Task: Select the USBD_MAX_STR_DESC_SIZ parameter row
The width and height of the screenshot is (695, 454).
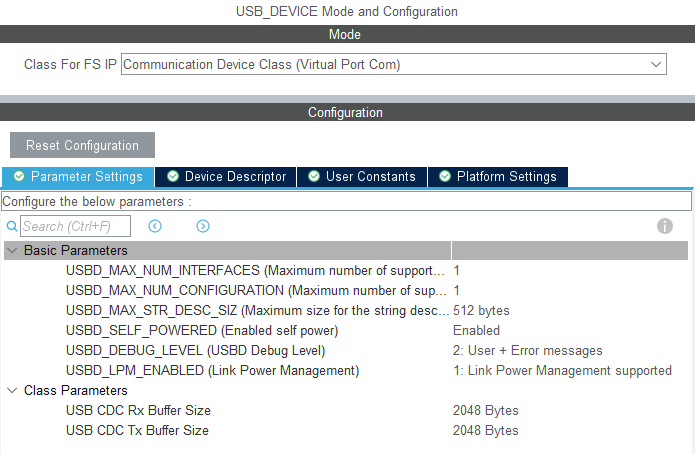Action: pyautogui.click(x=346, y=310)
